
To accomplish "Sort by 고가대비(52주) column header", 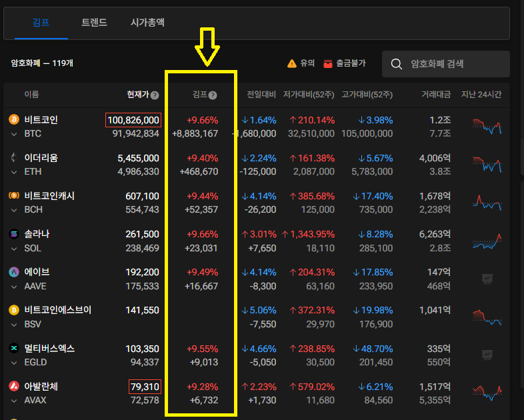I will click(x=367, y=95).
